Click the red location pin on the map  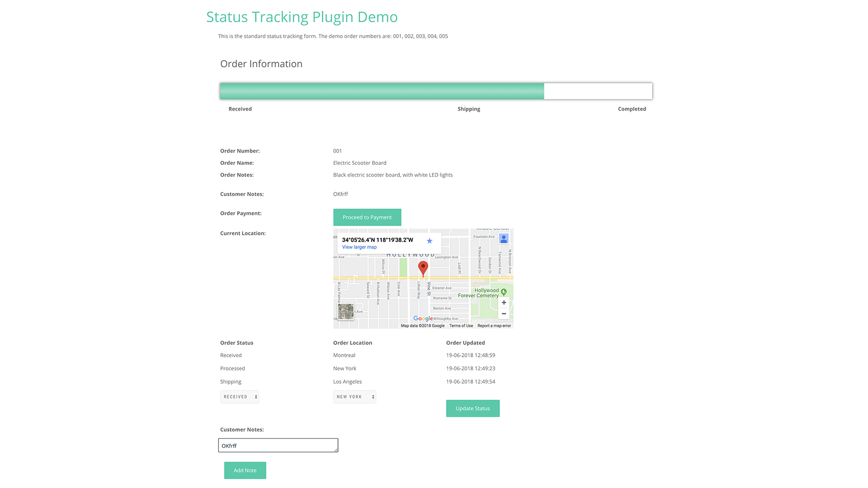point(423,268)
